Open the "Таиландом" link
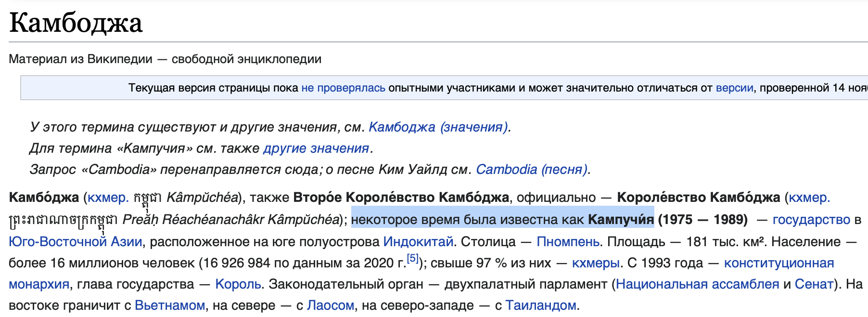Screen dimensions: 868x317 coord(541,305)
